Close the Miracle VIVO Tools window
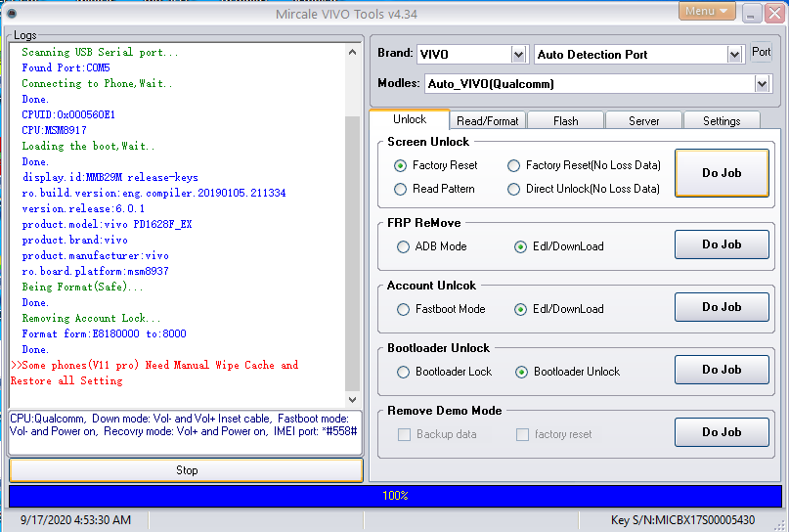Screen dimensions: 789x532 coord(774,14)
